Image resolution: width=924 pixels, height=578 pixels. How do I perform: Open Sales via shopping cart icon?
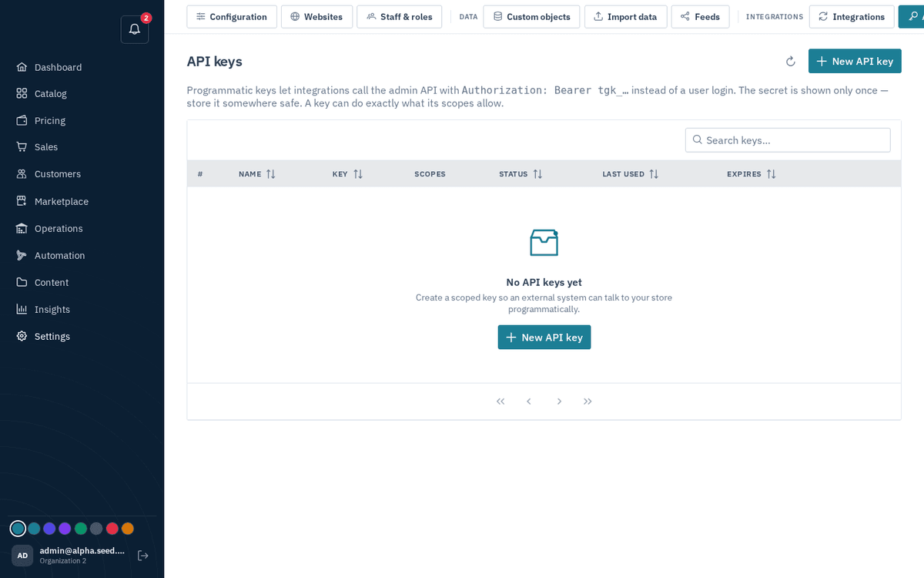[x=22, y=146]
